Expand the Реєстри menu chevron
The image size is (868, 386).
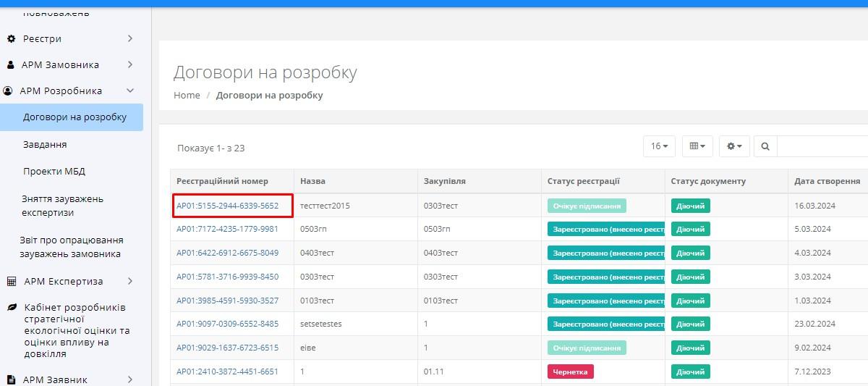[130, 38]
